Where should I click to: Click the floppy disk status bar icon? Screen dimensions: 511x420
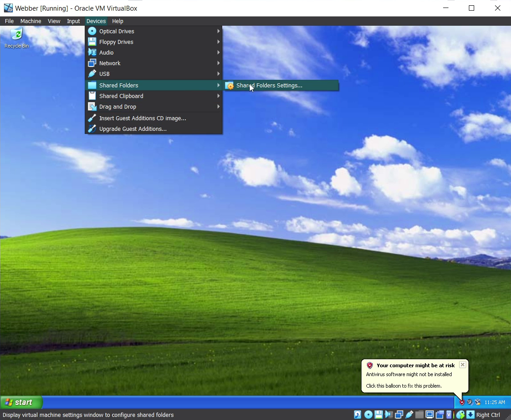click(x=378, y=415)
